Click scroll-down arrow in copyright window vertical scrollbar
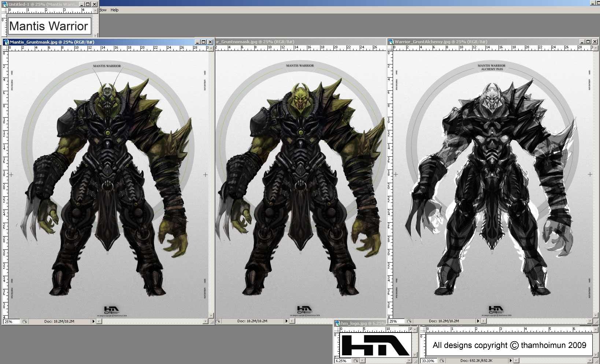Viewport: 600px width, 364px height. (596, 355)
